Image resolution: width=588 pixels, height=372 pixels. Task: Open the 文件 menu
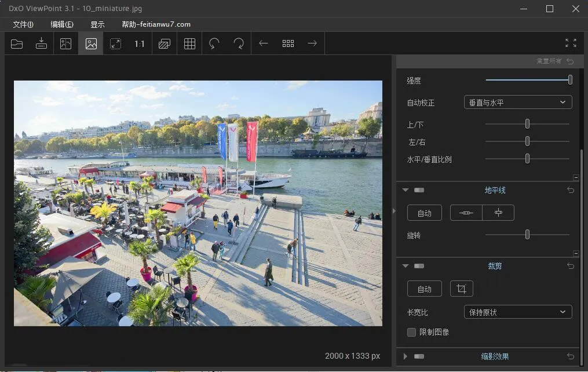[x=22, y=24]
